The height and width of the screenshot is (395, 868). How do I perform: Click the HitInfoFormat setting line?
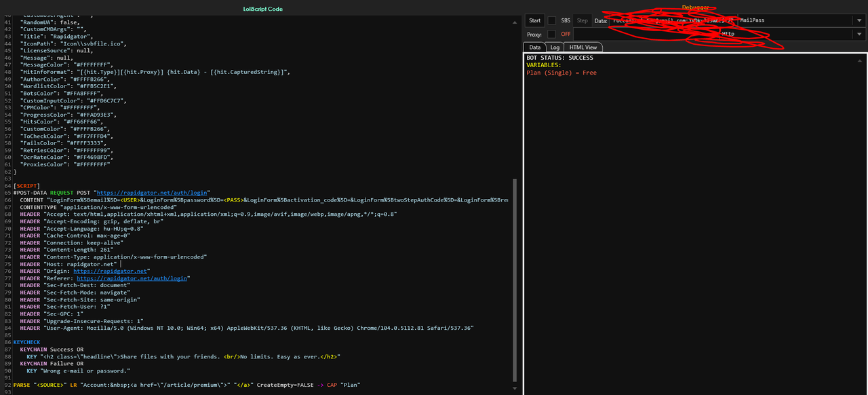155,72
